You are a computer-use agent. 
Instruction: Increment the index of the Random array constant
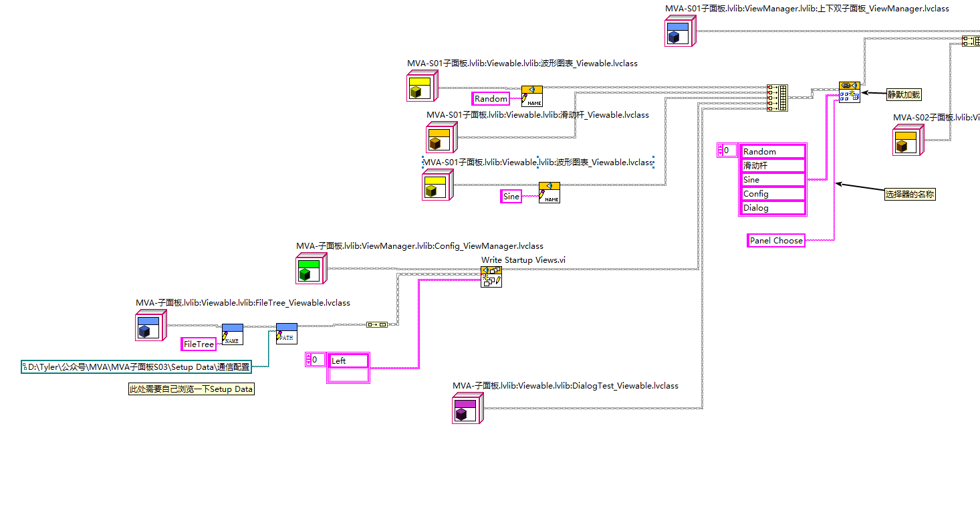click(719, 148)
